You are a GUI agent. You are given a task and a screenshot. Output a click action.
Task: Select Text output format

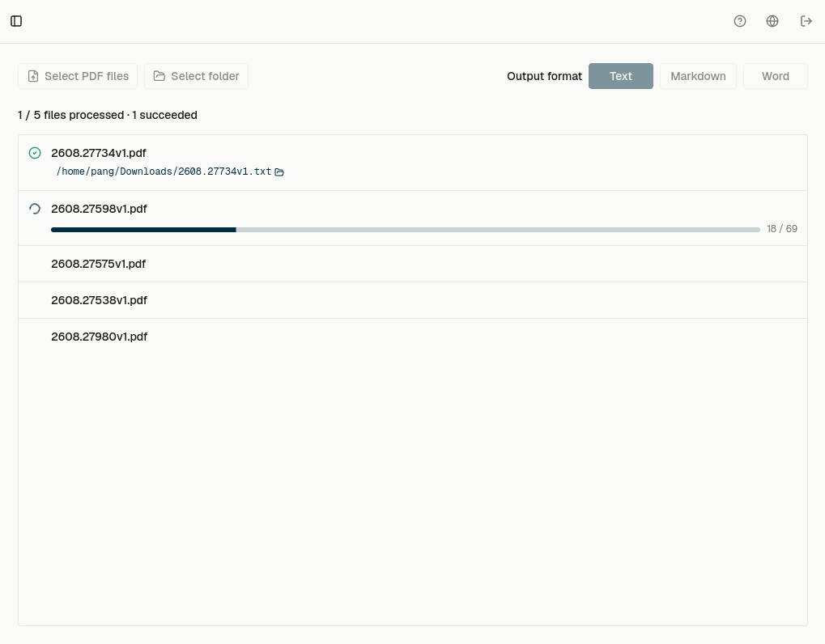click(x=621, y=76)
